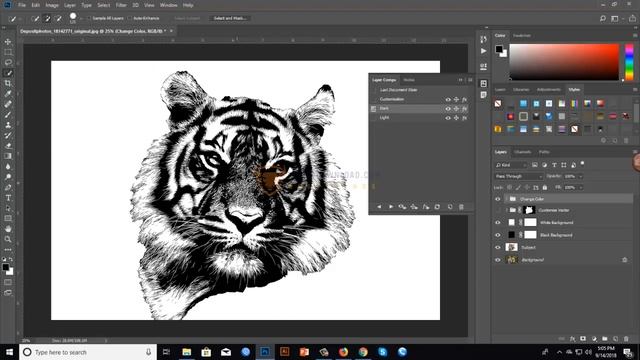Open the File menu
The height and width of the screenshot is (360, 640).
pos(22,5)
